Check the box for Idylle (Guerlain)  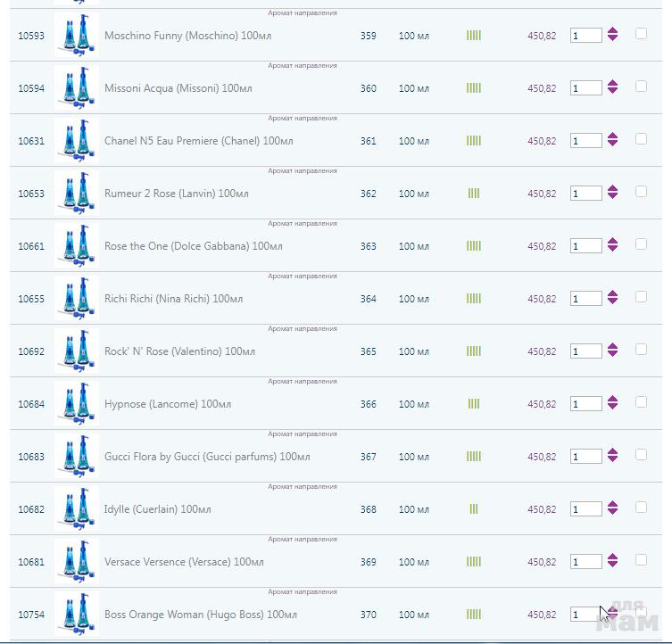[x=641, y=508]
